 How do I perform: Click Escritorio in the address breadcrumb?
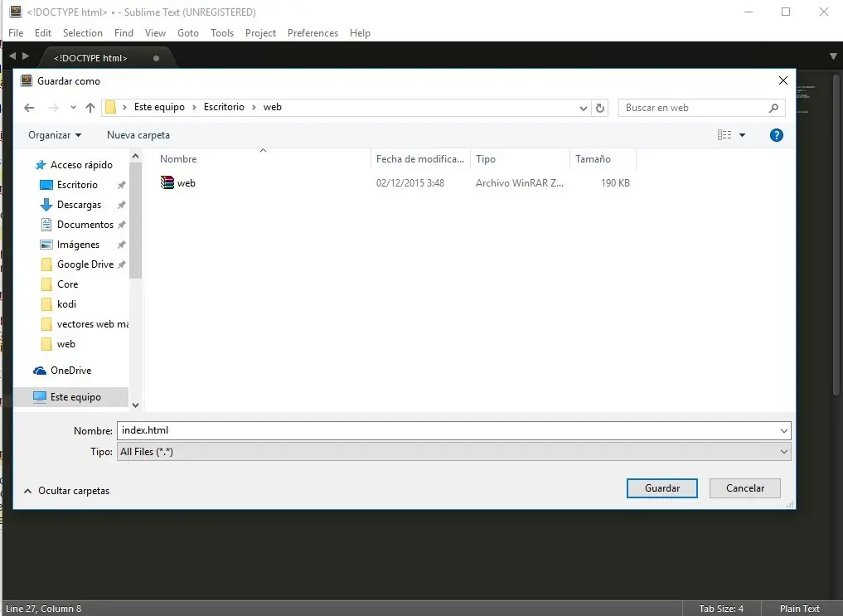(224, 107)
